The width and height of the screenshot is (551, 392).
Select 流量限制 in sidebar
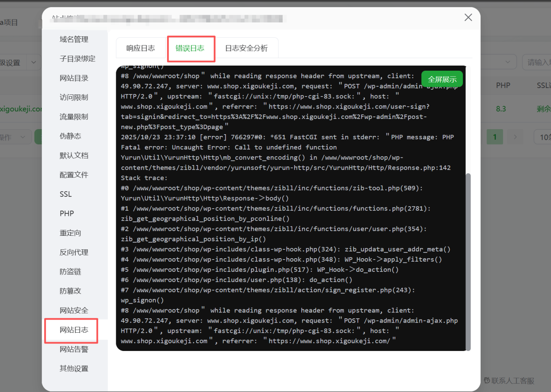(x=74, y=117)
